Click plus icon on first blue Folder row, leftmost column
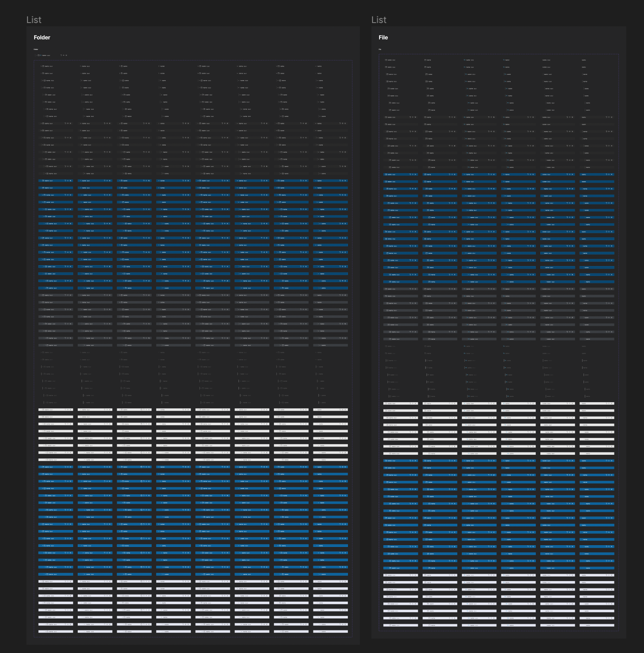Image resolution: width=644 pixels, height=653 pixels. (67, 181)
